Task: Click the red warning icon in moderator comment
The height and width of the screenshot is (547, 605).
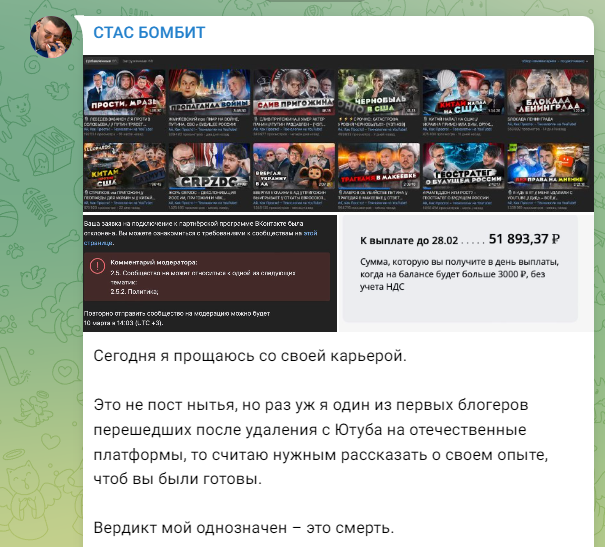Action: (x=96, y=267)
